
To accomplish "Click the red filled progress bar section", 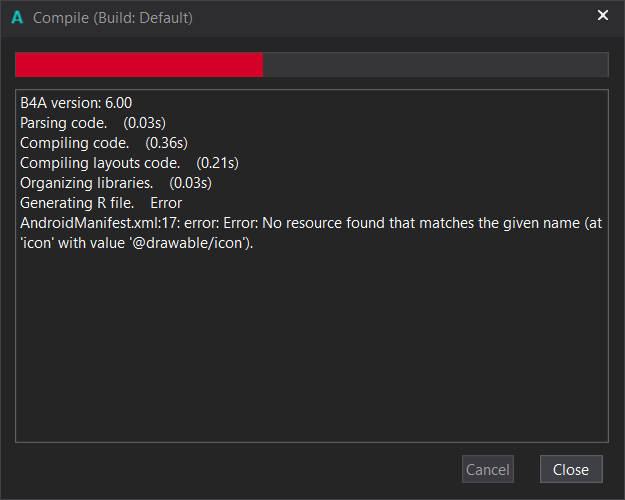I will click(139, 65).
